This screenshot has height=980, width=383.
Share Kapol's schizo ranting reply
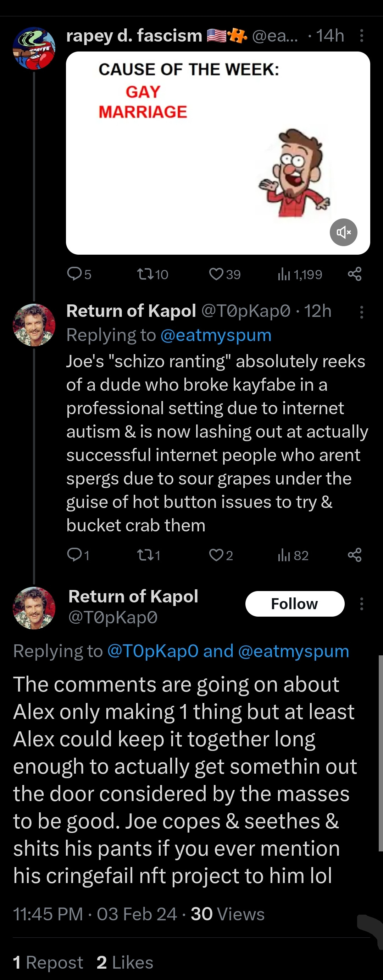tap(355, 555)
